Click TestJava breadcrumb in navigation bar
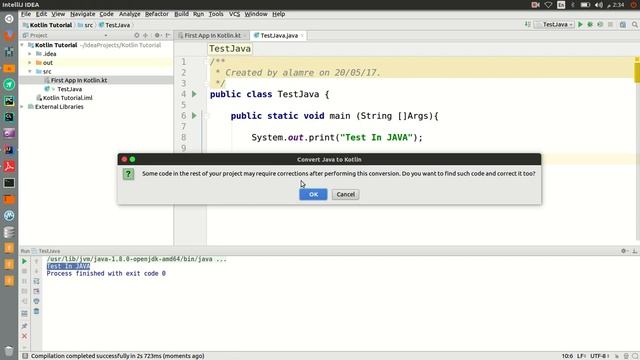 click(x=115, y=25)
